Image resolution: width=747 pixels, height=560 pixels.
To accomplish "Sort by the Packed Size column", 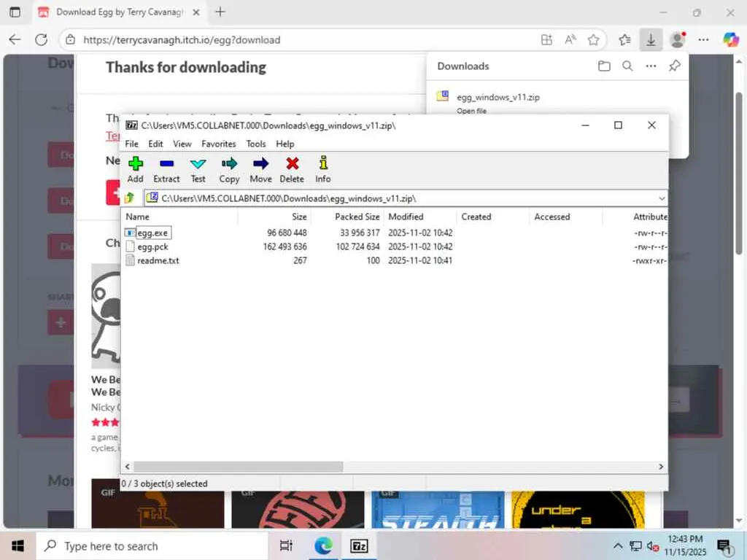I will (x=347, y=217).
